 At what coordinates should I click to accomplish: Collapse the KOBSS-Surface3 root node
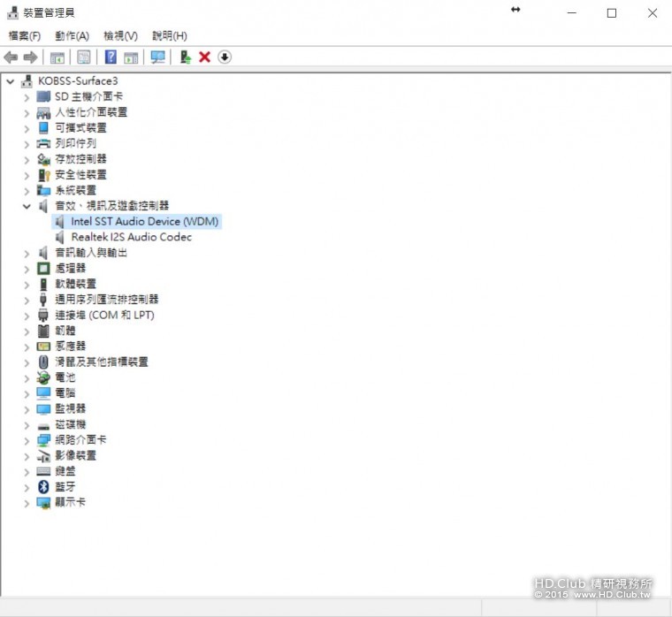pos(11,81)
